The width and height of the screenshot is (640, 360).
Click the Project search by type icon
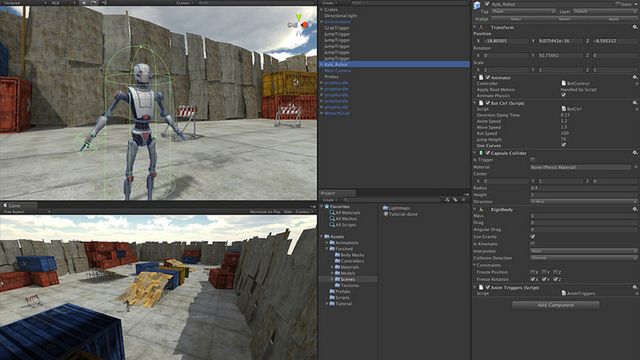[x=447, y=200]
